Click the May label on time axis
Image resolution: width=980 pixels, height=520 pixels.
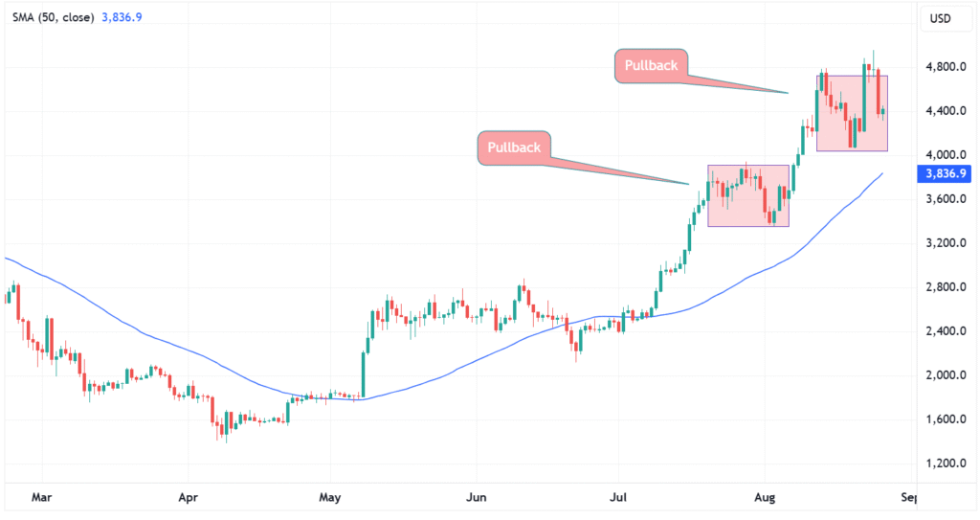pos(330,499)
